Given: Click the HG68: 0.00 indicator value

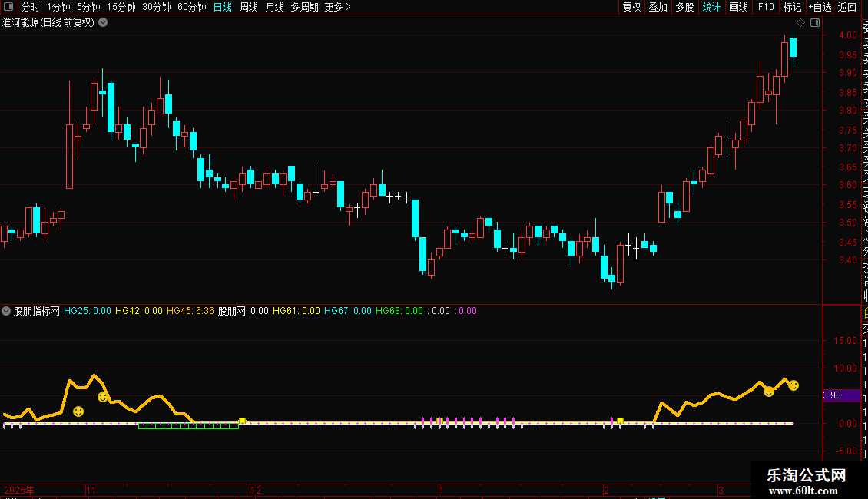Looking at the screenshot, I should (x=399, y=311).
